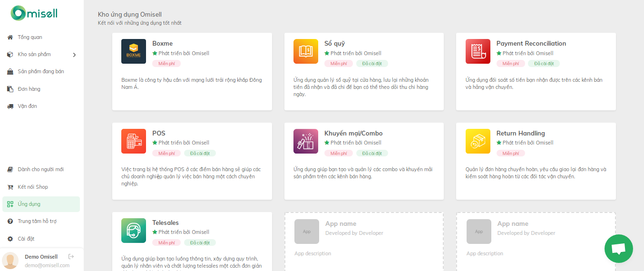Open Trung tâm hỗ trợ page
644x271 pixels.
point(37,221)
